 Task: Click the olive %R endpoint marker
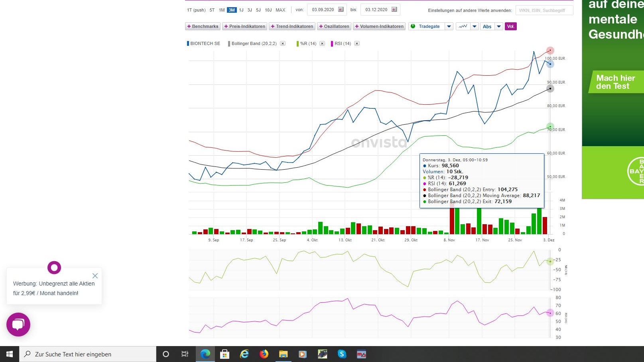pyautogui.click(x=550, y=261)
